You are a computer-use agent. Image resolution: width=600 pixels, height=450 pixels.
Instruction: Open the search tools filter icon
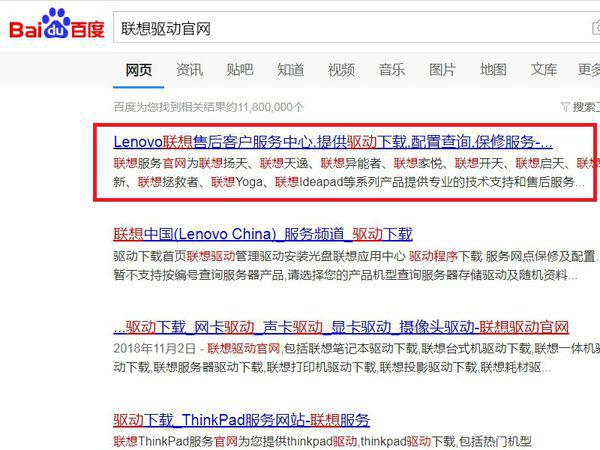[565, 107]
